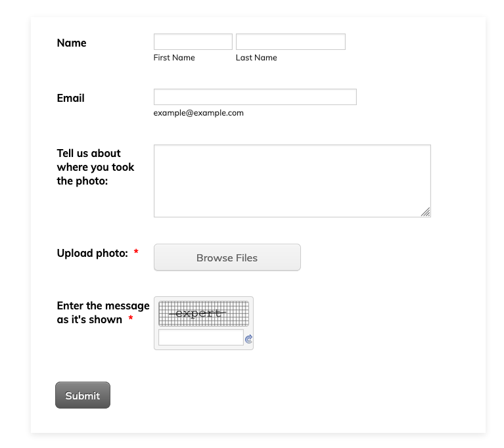Click the 'Enter the message as it's shown' label

point(103,312)
